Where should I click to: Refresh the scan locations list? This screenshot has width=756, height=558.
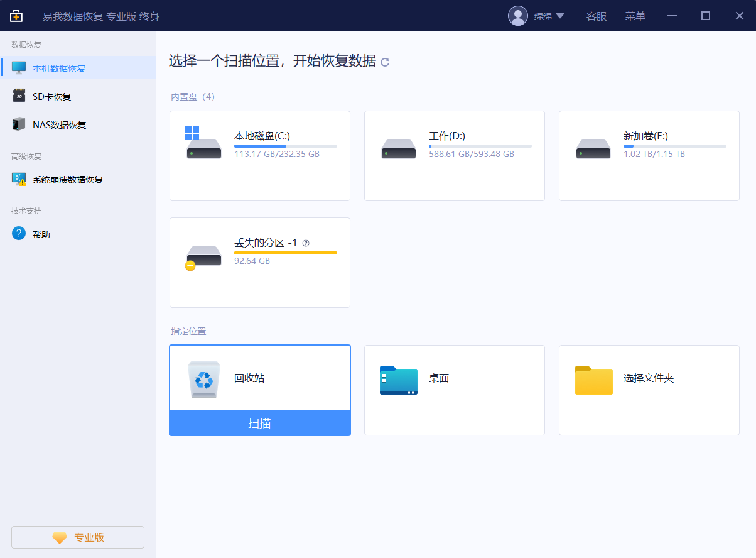tap(385, 62)
